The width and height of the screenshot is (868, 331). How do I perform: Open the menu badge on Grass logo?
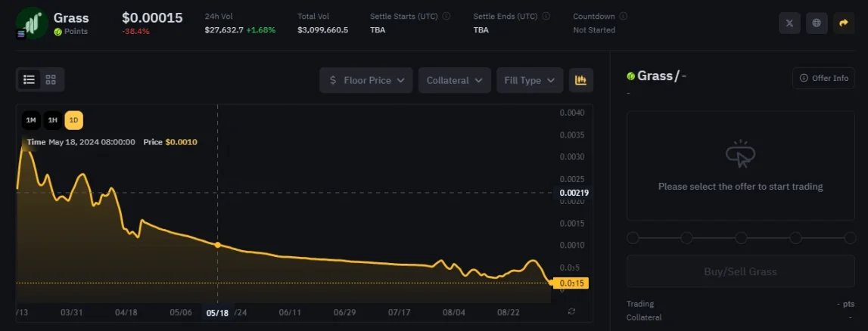[x=21, y=34]
